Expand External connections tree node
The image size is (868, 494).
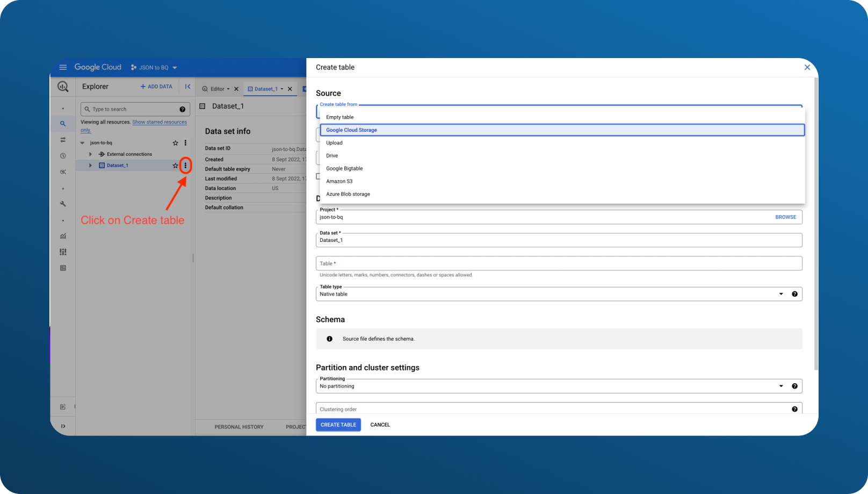click(x=90, y=154)
